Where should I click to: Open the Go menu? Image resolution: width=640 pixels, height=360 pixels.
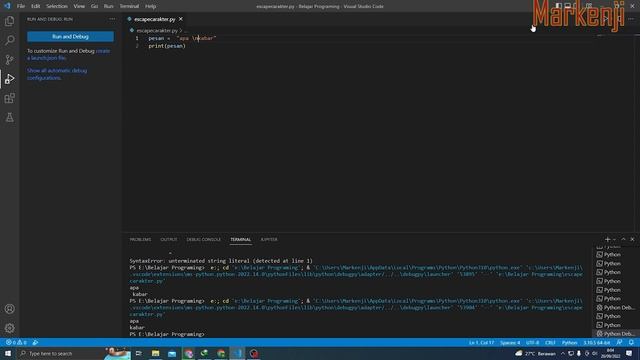[94, 6]
